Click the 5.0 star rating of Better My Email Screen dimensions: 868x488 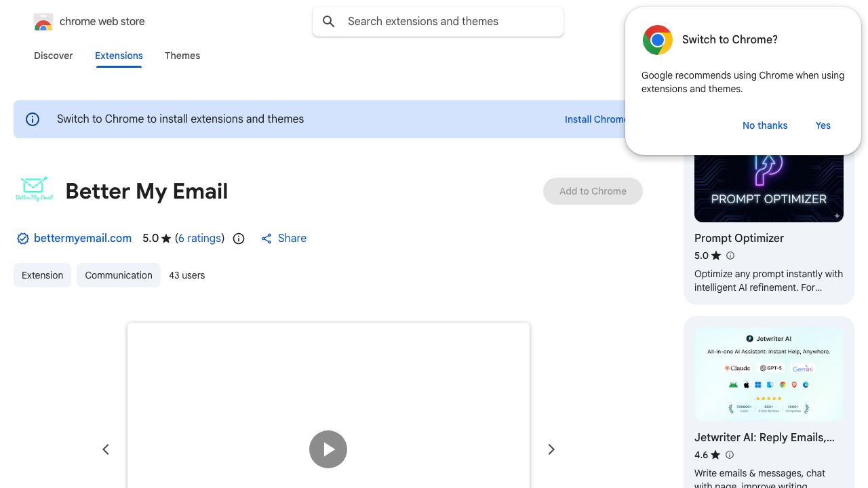157,239
